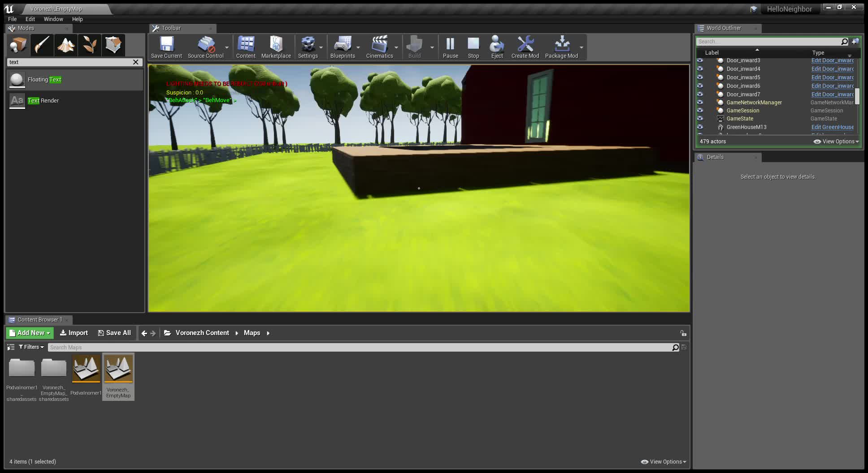Open the Filters dropdown in Content Browser
The image size is (868, 473).
(x=31, y=347)
